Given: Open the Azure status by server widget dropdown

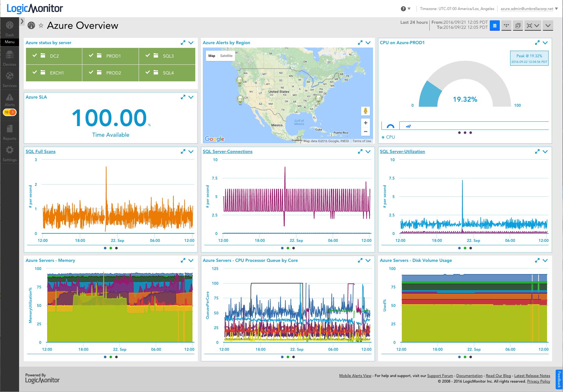Looking at the screenshot, I should (x=191, y=43).
